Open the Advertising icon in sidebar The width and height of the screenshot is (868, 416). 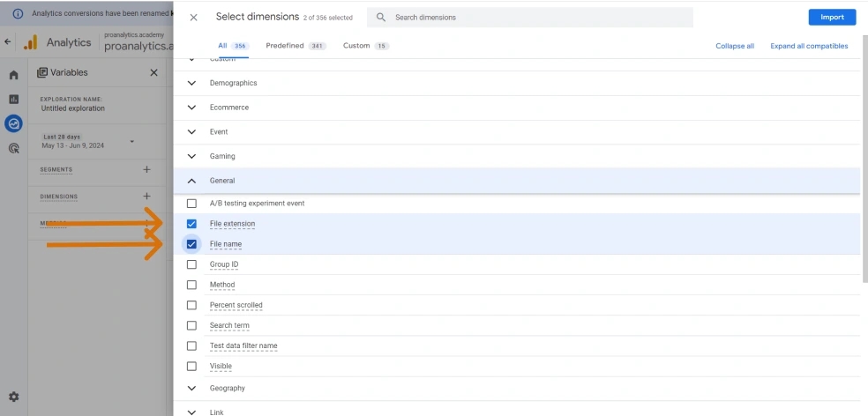pos(14,148)
